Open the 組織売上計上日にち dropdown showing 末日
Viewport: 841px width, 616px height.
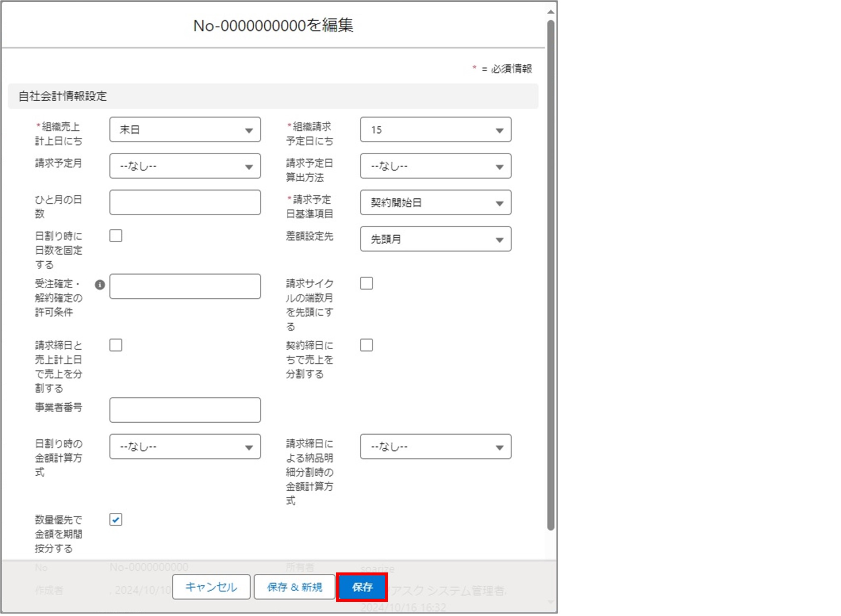185,130
